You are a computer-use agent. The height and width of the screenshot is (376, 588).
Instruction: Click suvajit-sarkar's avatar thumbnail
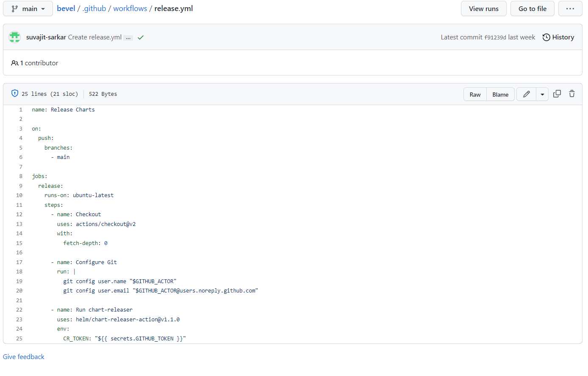point(14,37)
